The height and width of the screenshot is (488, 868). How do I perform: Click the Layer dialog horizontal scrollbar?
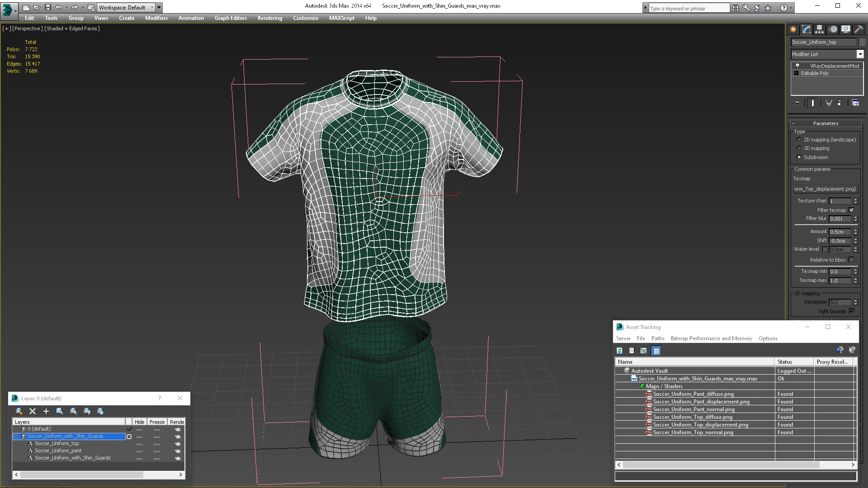point(99,475)
